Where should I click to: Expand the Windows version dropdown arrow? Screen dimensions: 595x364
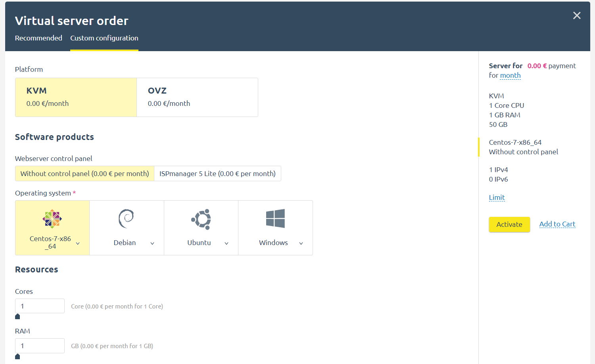[301, 243]
